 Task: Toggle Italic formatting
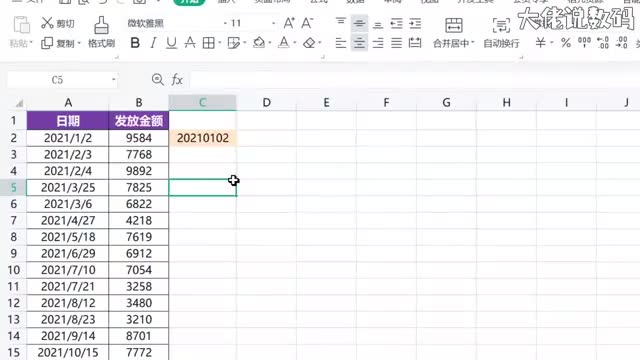click(153, 43)
